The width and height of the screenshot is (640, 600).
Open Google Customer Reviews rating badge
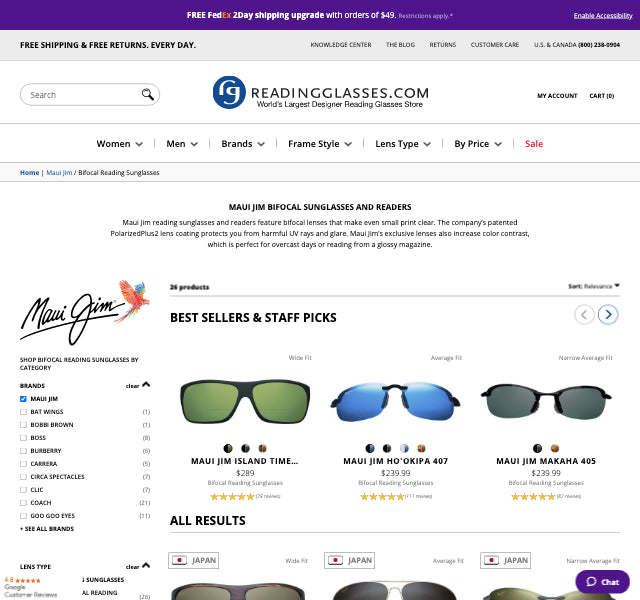[x=30, y=587]
